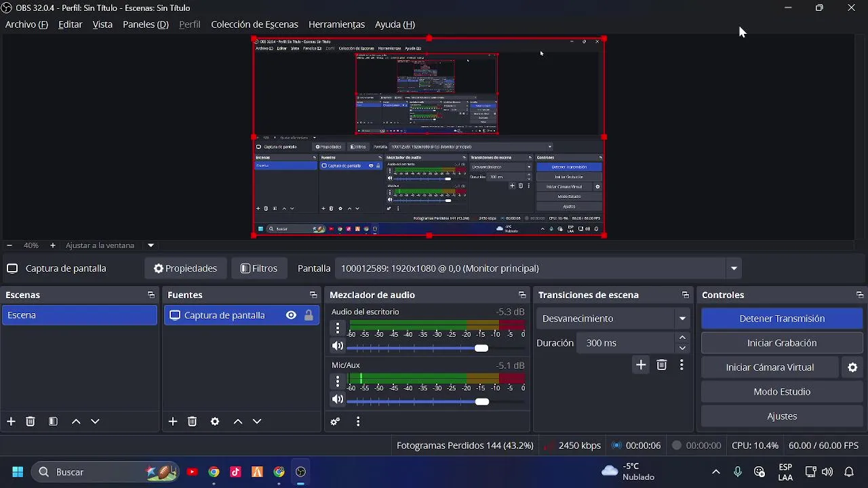Click Iniciar Cámara Virtual button
This screenshot has width=868, height=488.
pyautogui.click(x=770, y=367)
